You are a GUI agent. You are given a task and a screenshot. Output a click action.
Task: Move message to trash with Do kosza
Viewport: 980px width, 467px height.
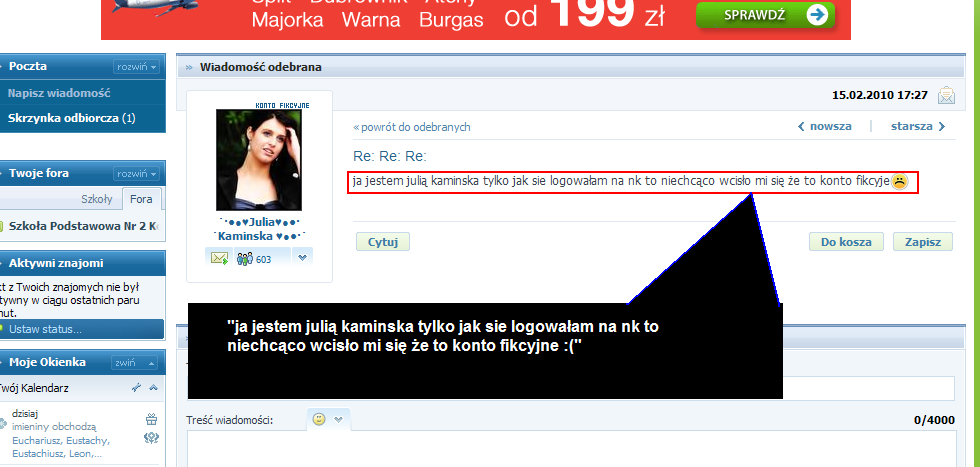tap(846, 242)
